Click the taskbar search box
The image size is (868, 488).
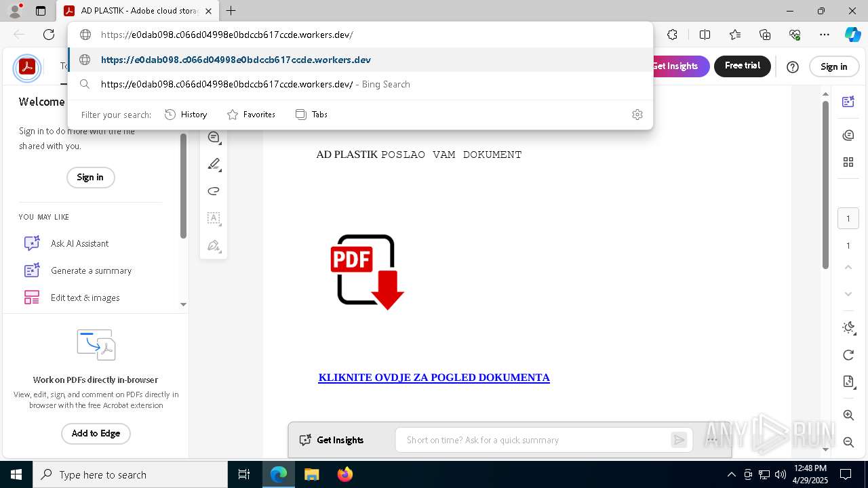tap(130, 474)
